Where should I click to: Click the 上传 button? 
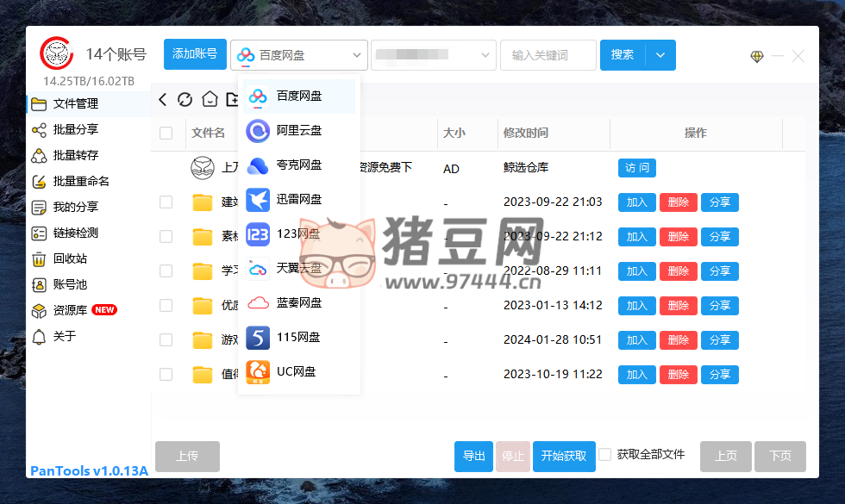tap(188, 457)
